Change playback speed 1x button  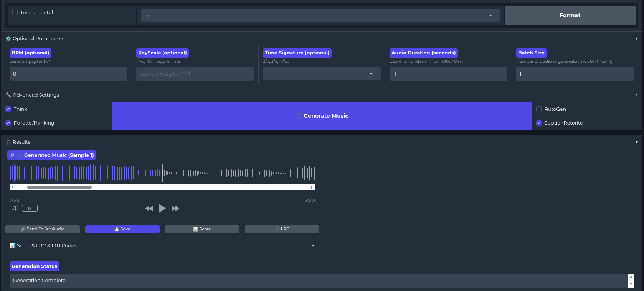(x=30, y=208)
